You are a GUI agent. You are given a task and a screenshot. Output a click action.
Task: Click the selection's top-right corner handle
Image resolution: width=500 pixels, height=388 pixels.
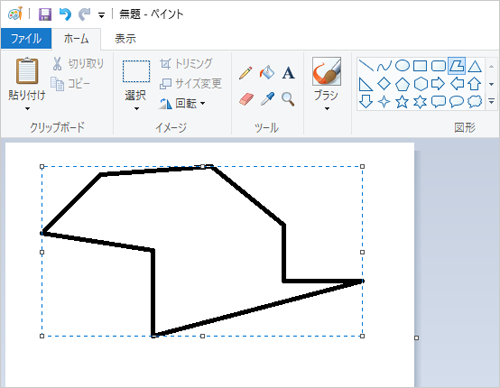[362, 166]
